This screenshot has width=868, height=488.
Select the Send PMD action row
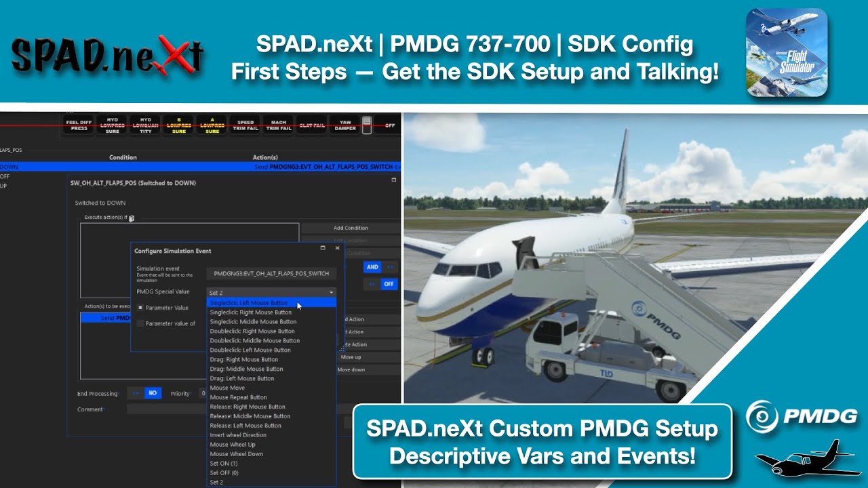click(x=106, y=318)
